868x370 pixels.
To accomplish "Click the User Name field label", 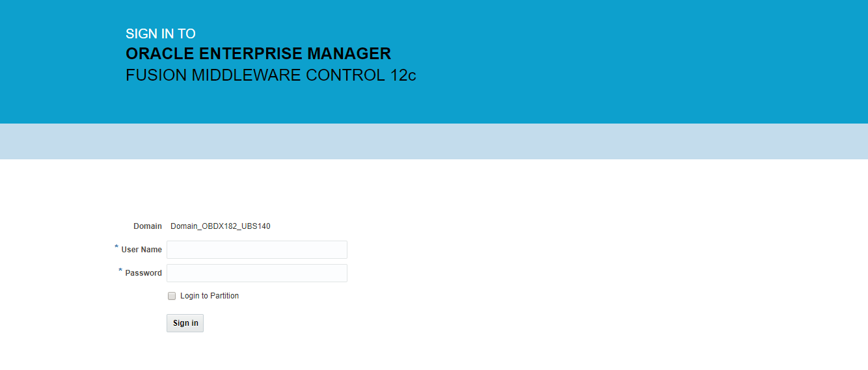I will point(141,250).
